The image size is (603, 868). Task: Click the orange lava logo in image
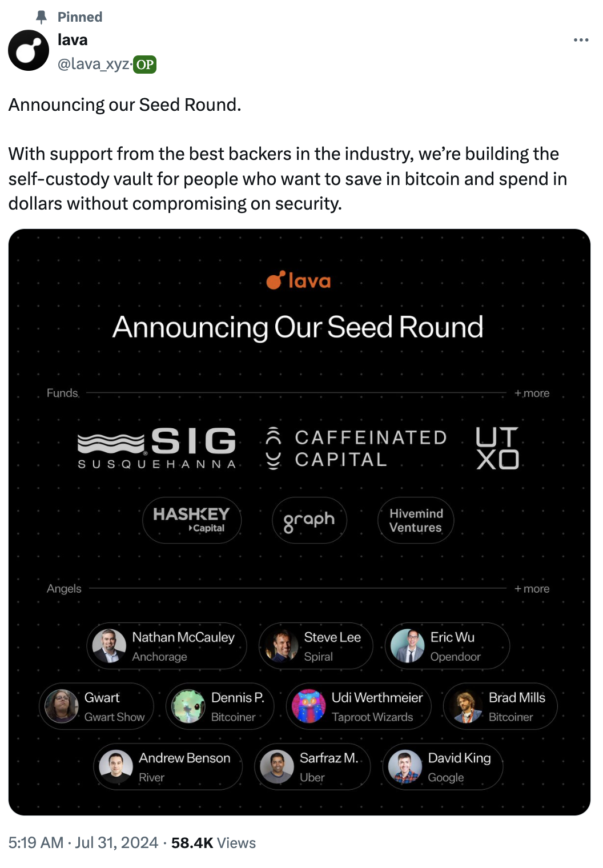(x=299, y=280)
